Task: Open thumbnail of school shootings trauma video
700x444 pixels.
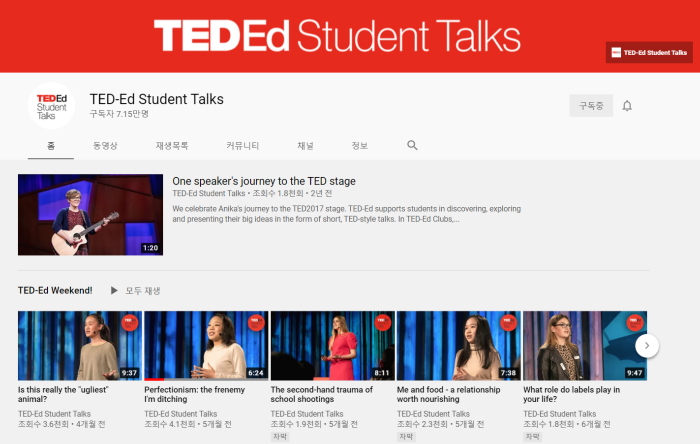Action: [333, 346]
